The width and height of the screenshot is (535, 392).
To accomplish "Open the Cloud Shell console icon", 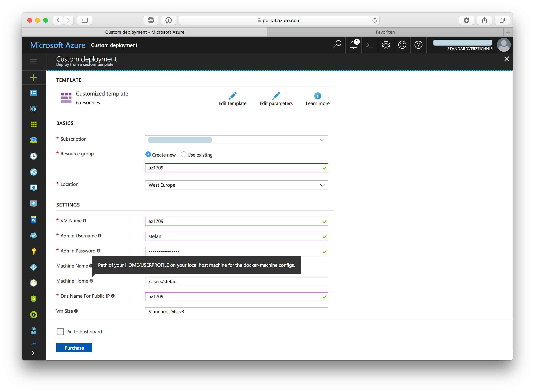I will tap(369, 45).
